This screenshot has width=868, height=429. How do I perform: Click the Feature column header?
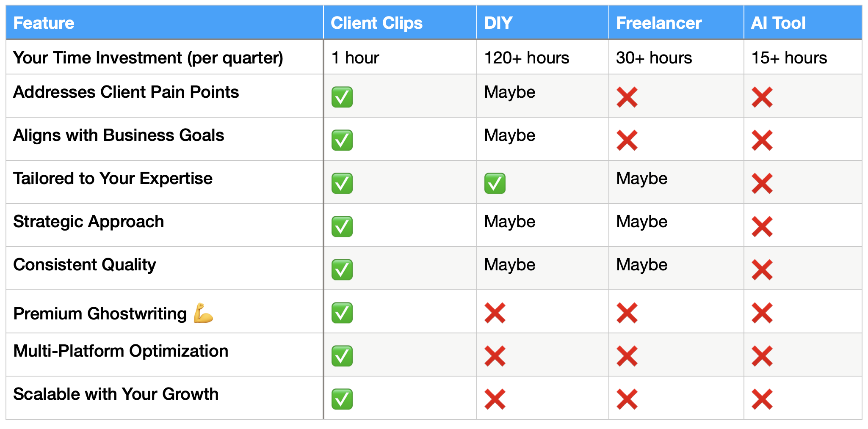tap(165, 23)
